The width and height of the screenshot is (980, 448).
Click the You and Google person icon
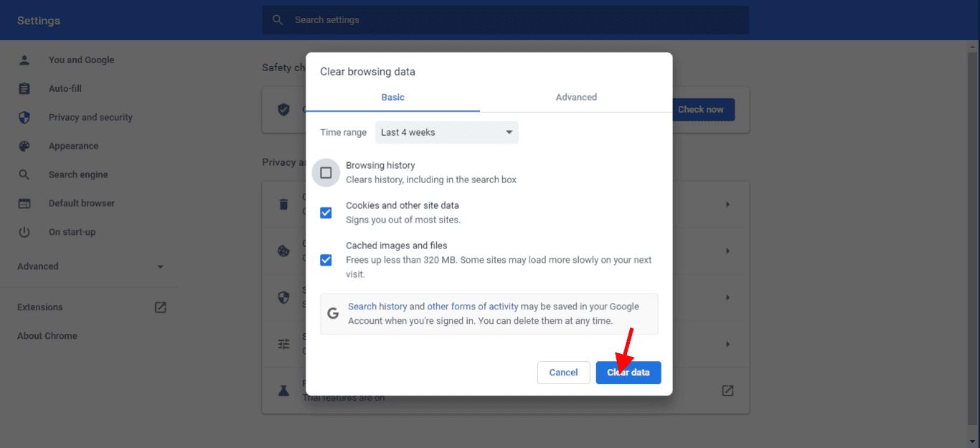(24, 60)
